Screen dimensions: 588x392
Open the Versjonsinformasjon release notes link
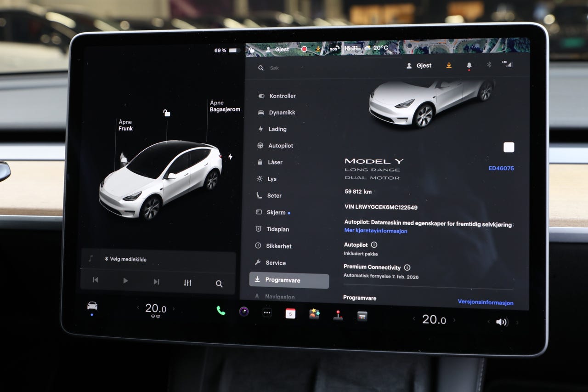pos(486,302)
